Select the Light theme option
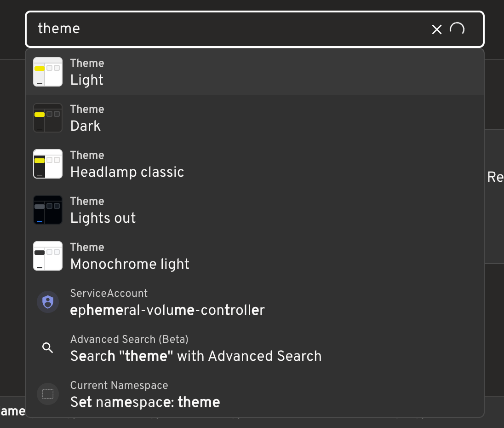 pyautogui.click(x=255, y=72)
